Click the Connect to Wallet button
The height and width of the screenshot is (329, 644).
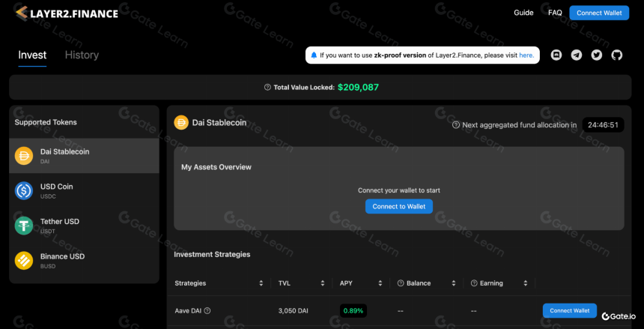tap(399, 206)
